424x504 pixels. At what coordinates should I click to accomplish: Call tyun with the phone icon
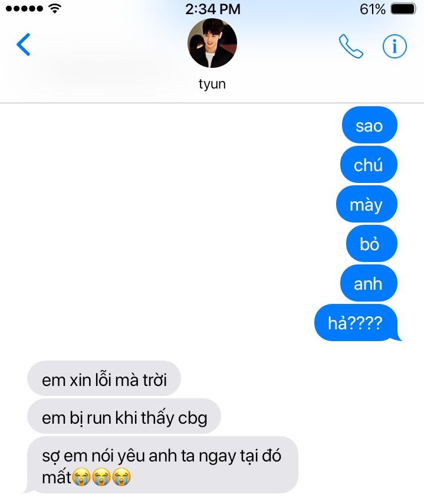[351, 46]
